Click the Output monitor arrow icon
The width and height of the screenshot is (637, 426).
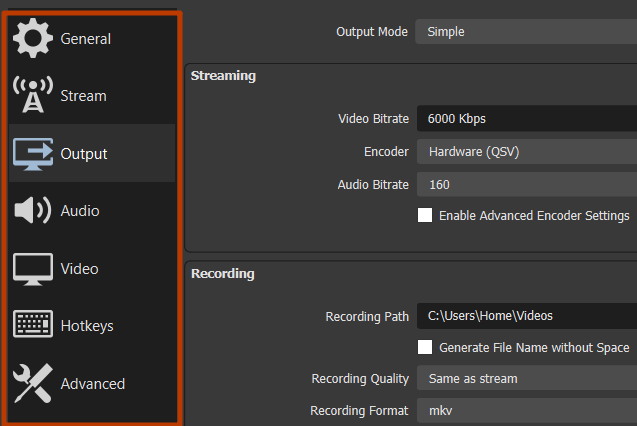[33, 154]
